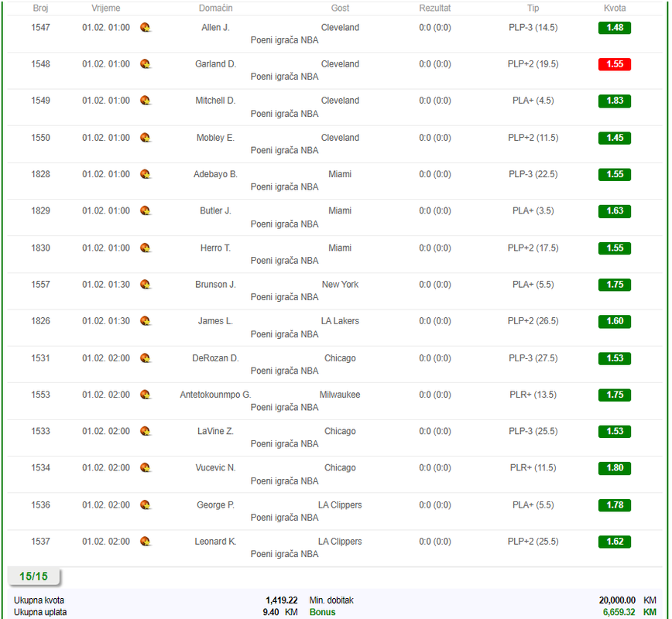Screen dimensions: 672x619
Task: Click the Gost column header
Action: [x=340, y=9]
